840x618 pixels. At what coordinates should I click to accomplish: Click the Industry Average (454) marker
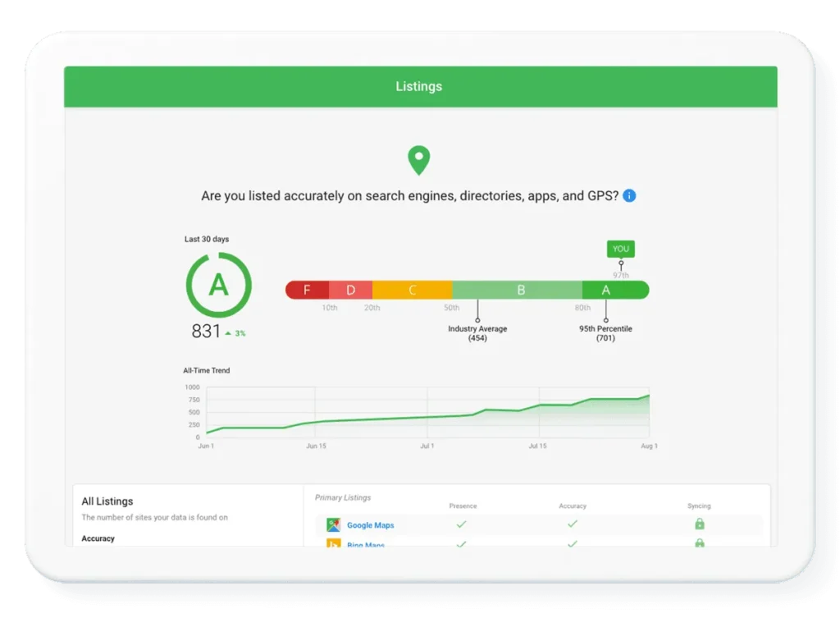click(477, 332)
